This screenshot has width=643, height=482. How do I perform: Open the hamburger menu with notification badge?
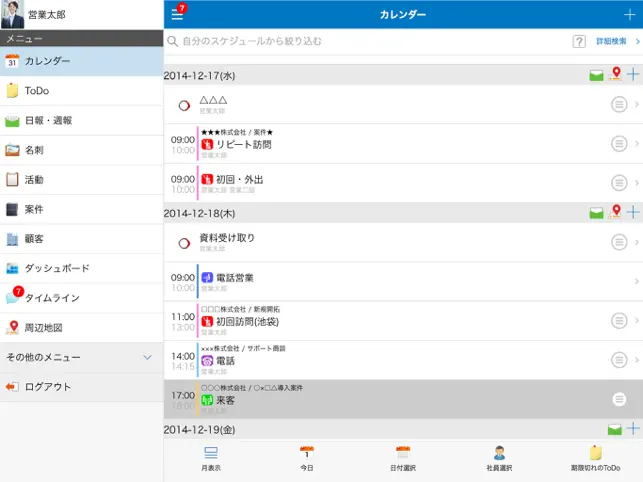coord(178,14)
